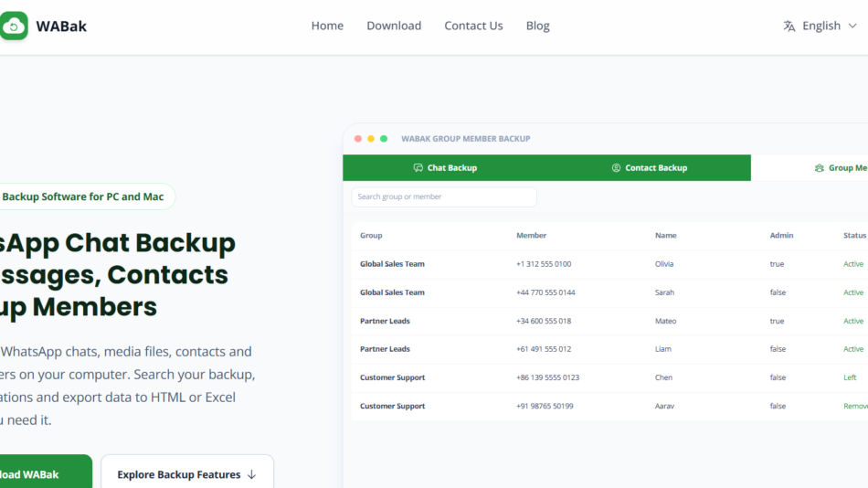Click Customer Support in Chen's row
Image resolution: width=868 pixels, height=488 pixels.
point(393,377)
